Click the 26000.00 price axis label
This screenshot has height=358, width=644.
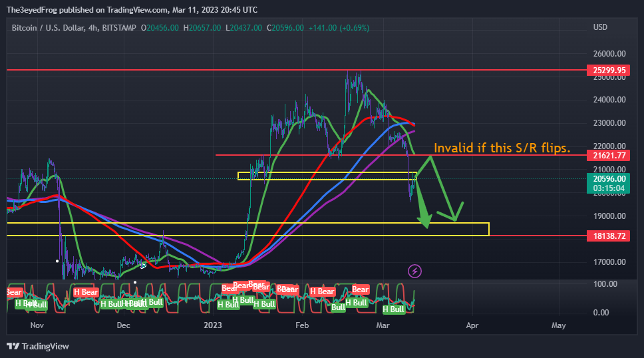click(x=609, y=54)
